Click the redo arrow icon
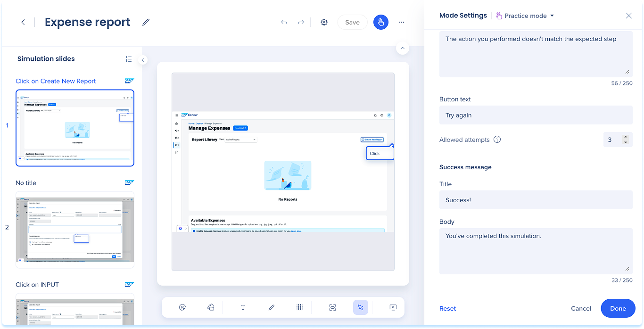Viewport: 644px width, 329px height. click(301, 22)
